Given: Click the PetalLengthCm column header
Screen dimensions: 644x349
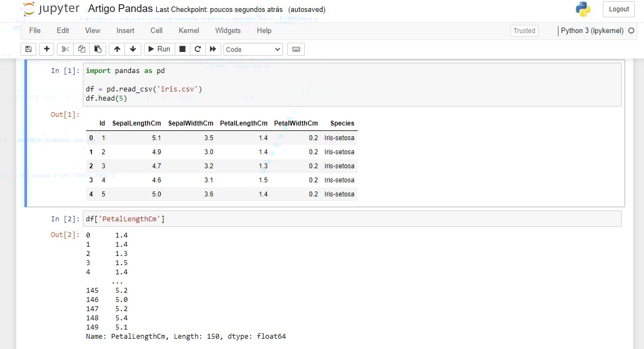Looking at the screenshot, I should point(244,123).
